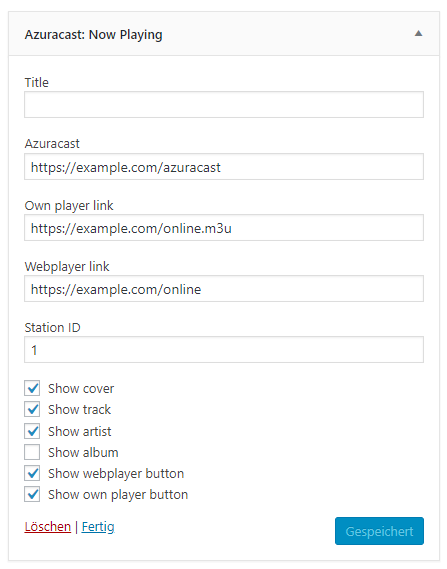Collapse the widget with the triangle arrow
This screenshot has width=447, height=569.
(418, 34)
